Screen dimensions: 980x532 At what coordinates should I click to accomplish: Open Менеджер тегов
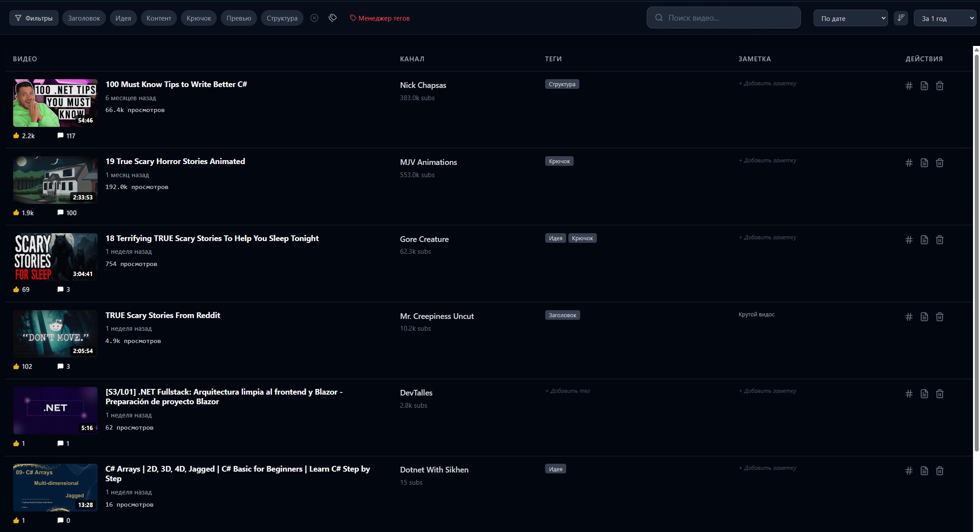380,18
